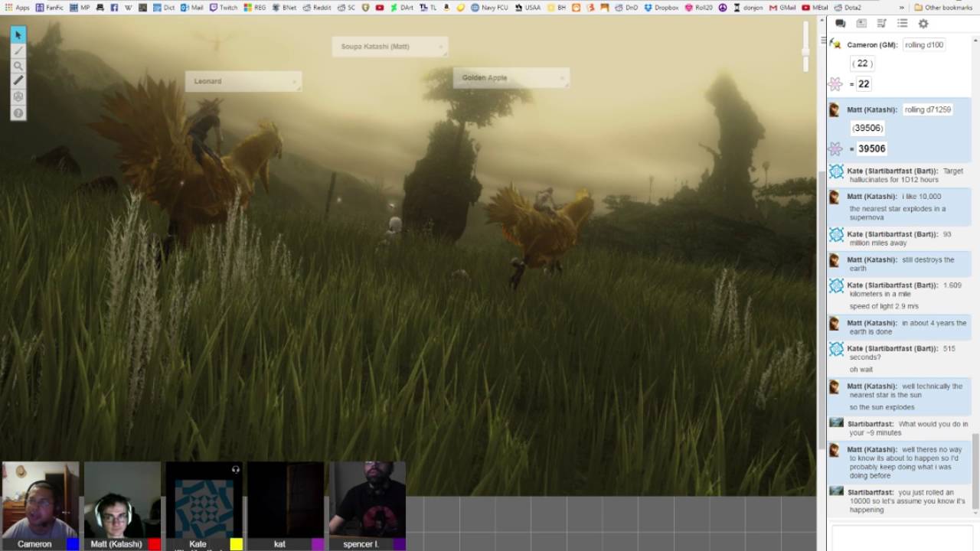The image size is (980, 551).
Task: Open the MEtal YouTube bookmark
Action: [815, 8]
